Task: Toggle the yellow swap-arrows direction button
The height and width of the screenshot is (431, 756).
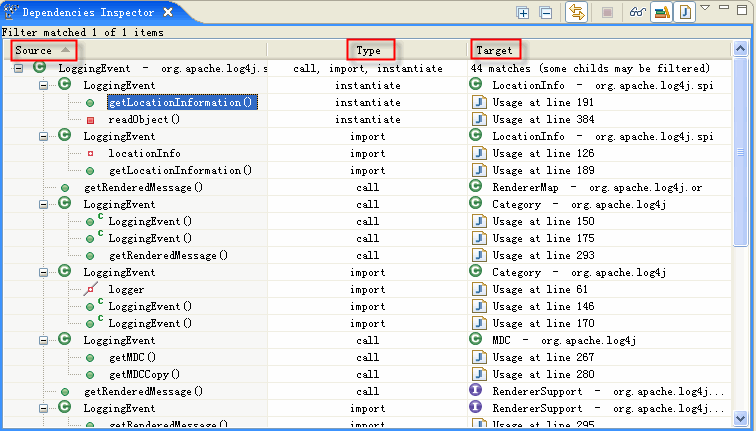Action: (x=577, y=12)
